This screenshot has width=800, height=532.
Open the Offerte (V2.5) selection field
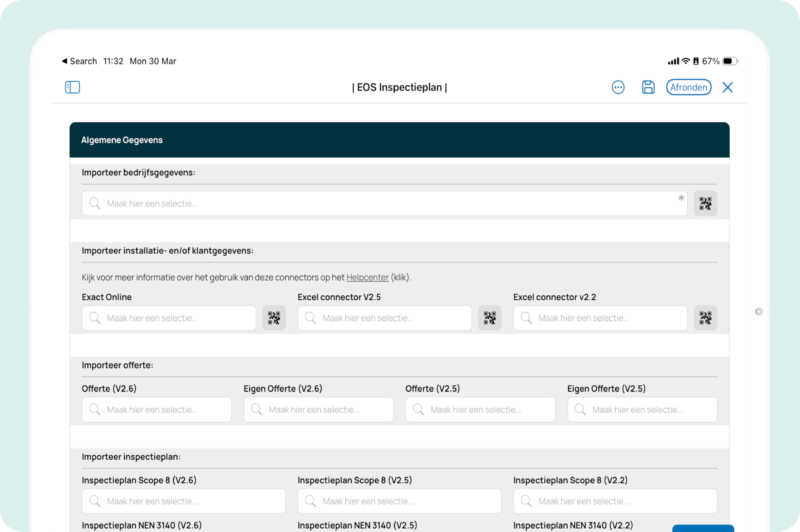[x=480, y=410]
